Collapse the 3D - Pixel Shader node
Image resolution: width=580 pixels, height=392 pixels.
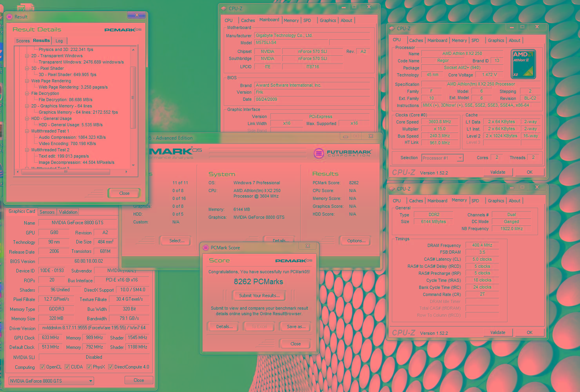pos(27,68)
